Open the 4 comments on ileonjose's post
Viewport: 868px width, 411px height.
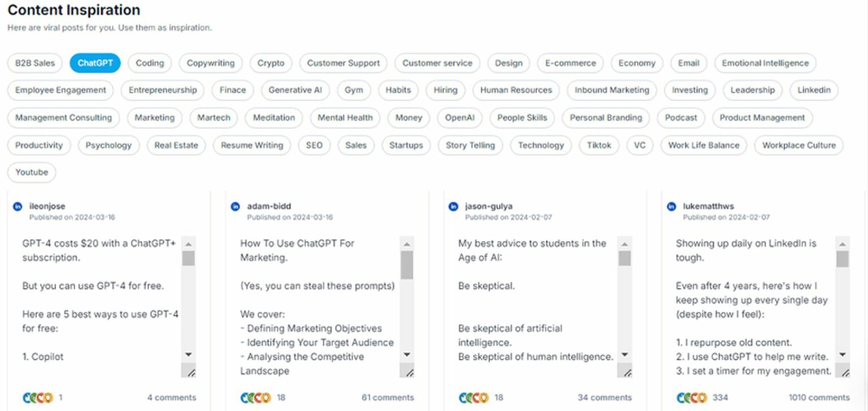(x=172, y=397)
